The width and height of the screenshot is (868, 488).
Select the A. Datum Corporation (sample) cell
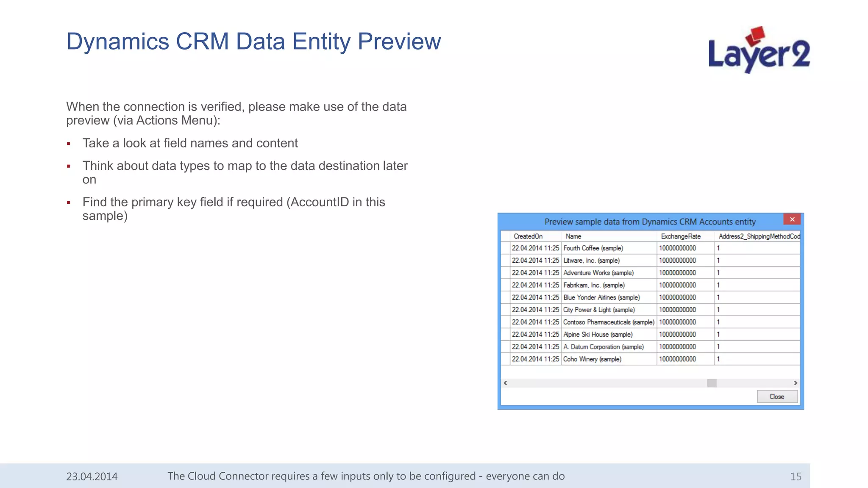tap(609, 347)
